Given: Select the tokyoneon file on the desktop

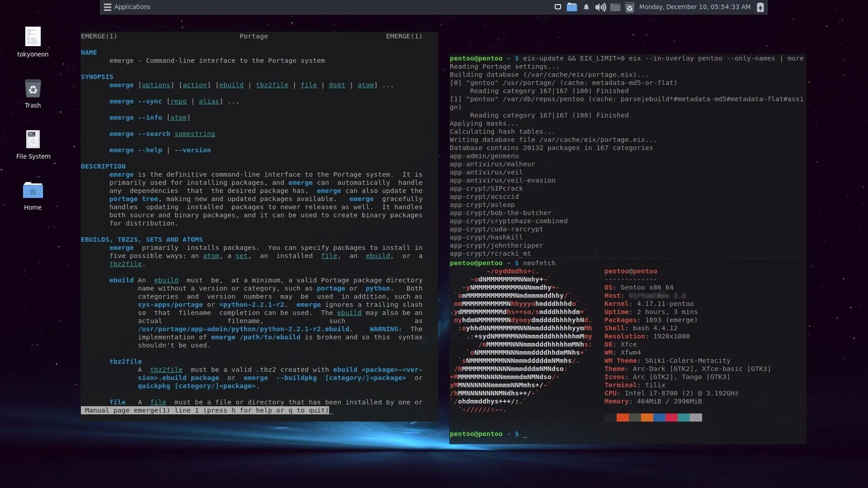Looking at the screenshot, I should pyautogui.click(x=33, y=42).
